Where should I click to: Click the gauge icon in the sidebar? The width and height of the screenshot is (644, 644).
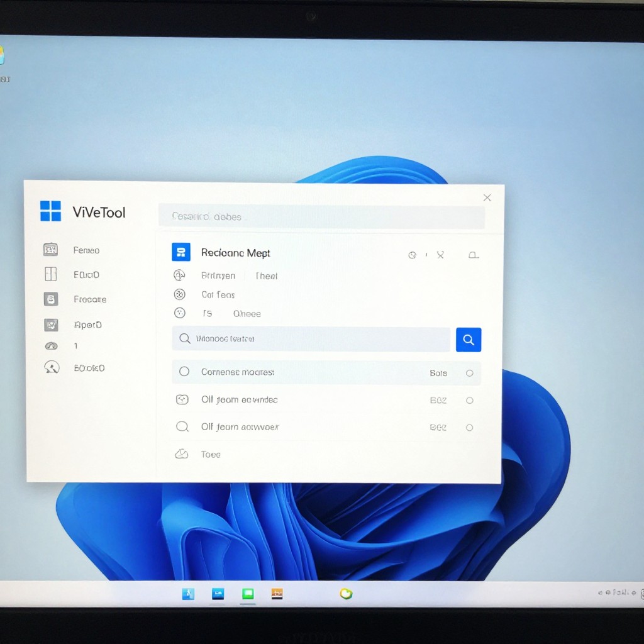(52, 346)
